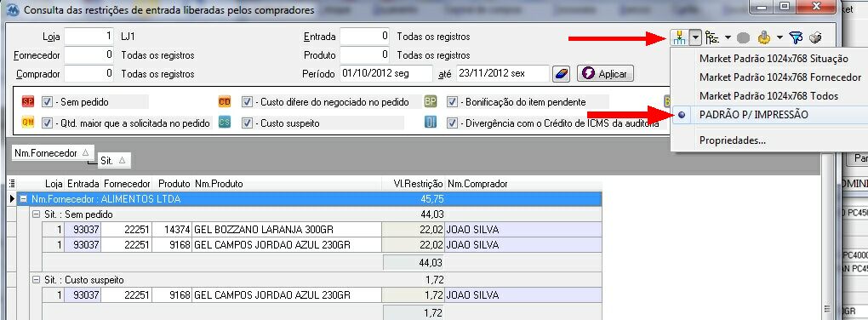Select Market Padrão 1024x768 Fornecedor layout
The width and height of the screenshot is (868, 320).
(780, 77)
